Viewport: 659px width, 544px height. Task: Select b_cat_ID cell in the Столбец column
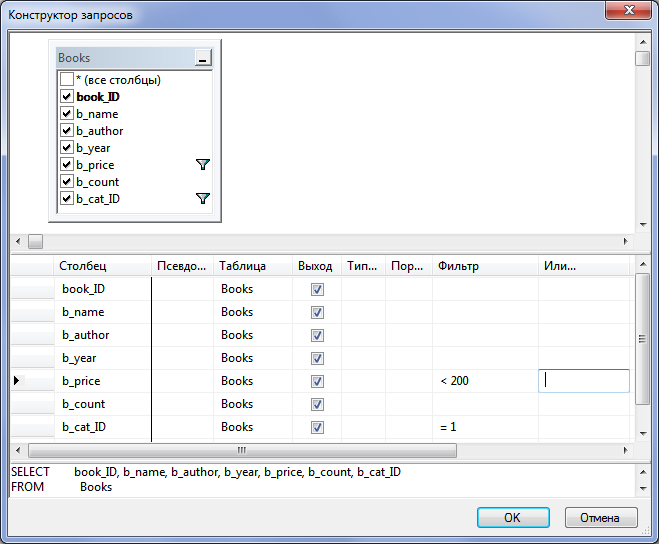[x=103, y=427]
